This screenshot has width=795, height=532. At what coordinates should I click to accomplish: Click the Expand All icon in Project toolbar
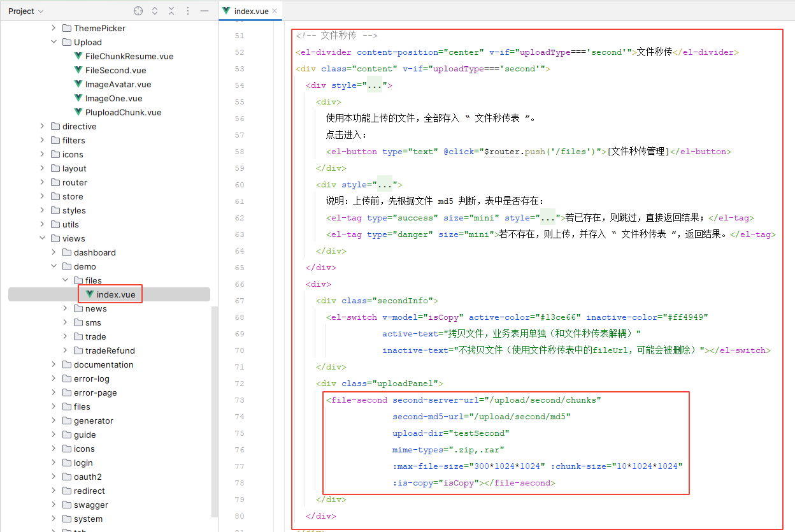click(155, 11)
